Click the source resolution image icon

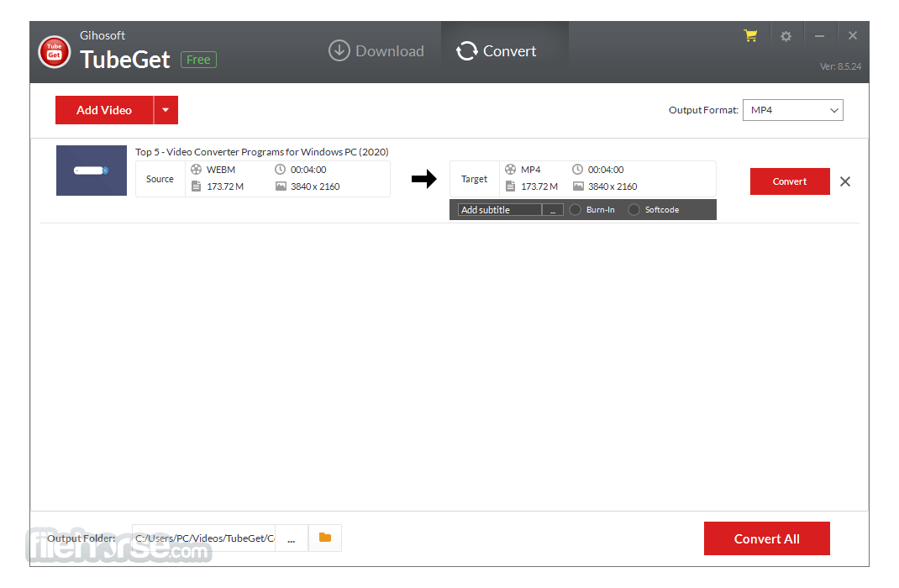pyautogui.click(x=281, y=186)
